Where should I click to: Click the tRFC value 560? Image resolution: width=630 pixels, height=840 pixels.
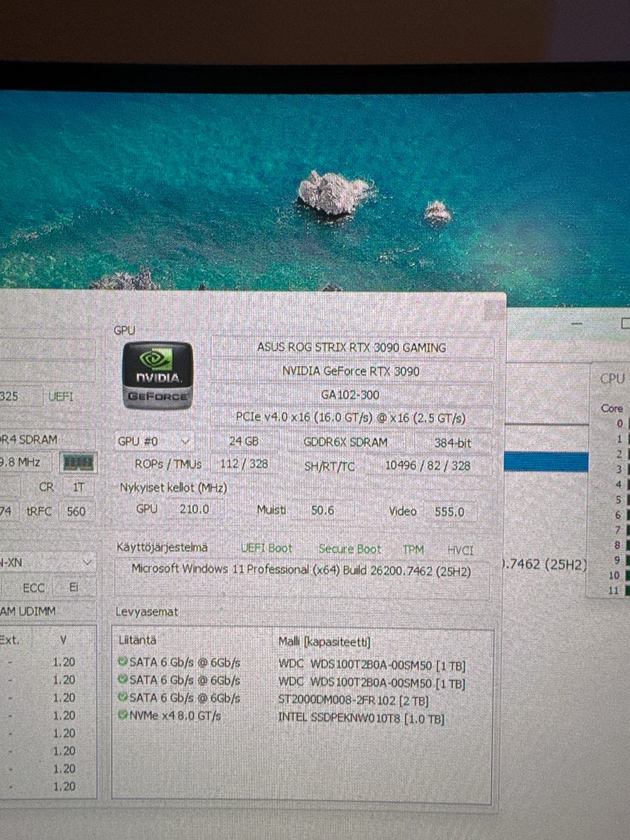77,511
